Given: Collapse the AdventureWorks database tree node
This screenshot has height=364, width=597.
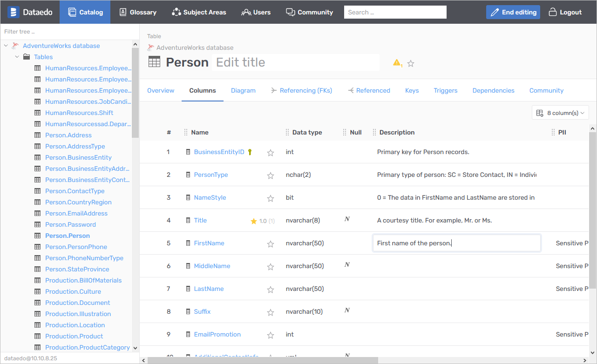Looking at the screenshot, I should point(6,46).
